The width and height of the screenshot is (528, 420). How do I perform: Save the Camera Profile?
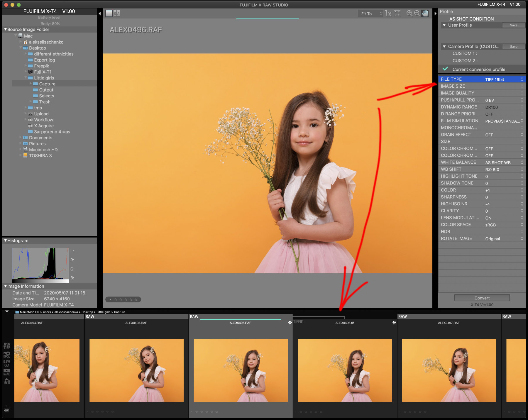514,47
